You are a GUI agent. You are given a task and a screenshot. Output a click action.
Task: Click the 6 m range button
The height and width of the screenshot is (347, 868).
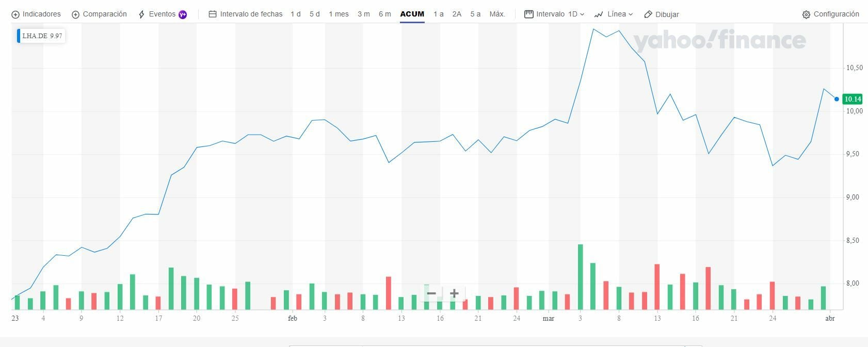[x=385, y=14]
